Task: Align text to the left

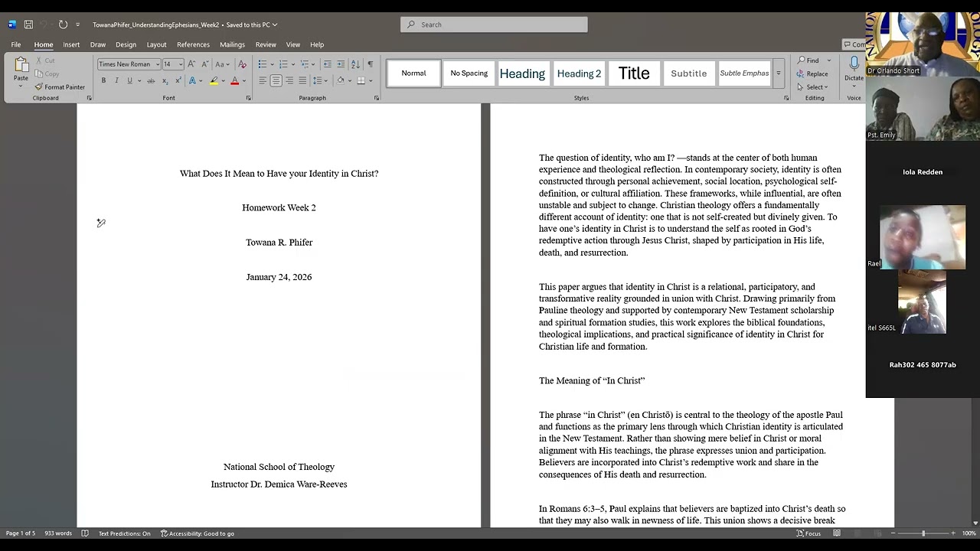Action: (263, 81)
